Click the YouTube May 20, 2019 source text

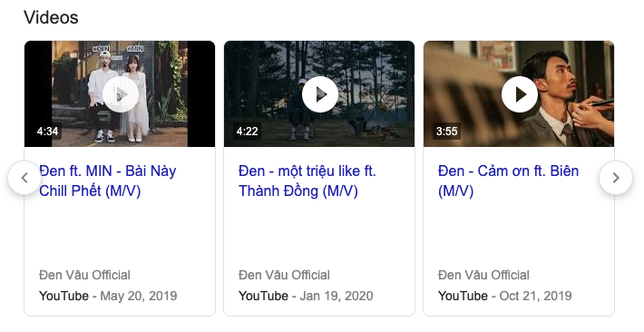click(x=108, y=296)
